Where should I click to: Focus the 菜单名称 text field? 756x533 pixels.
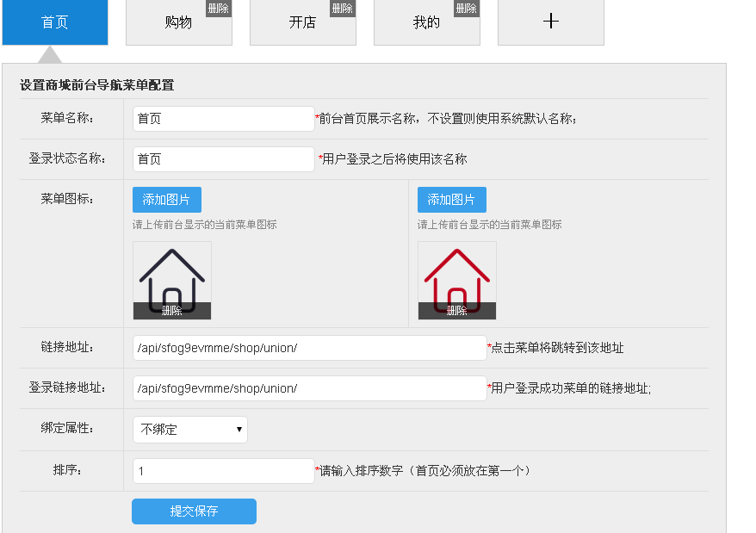tap(223, 119)
